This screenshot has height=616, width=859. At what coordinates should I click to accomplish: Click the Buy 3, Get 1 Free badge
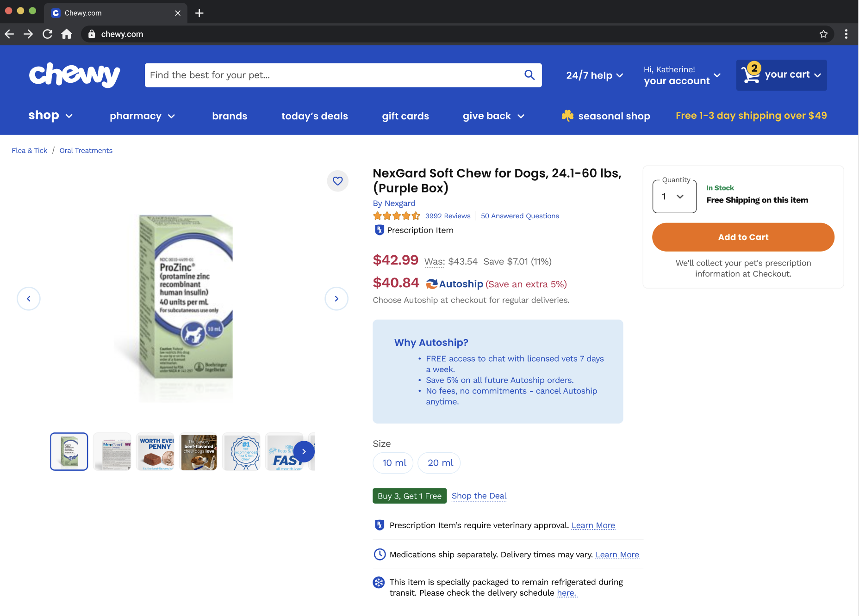point(410,496)
